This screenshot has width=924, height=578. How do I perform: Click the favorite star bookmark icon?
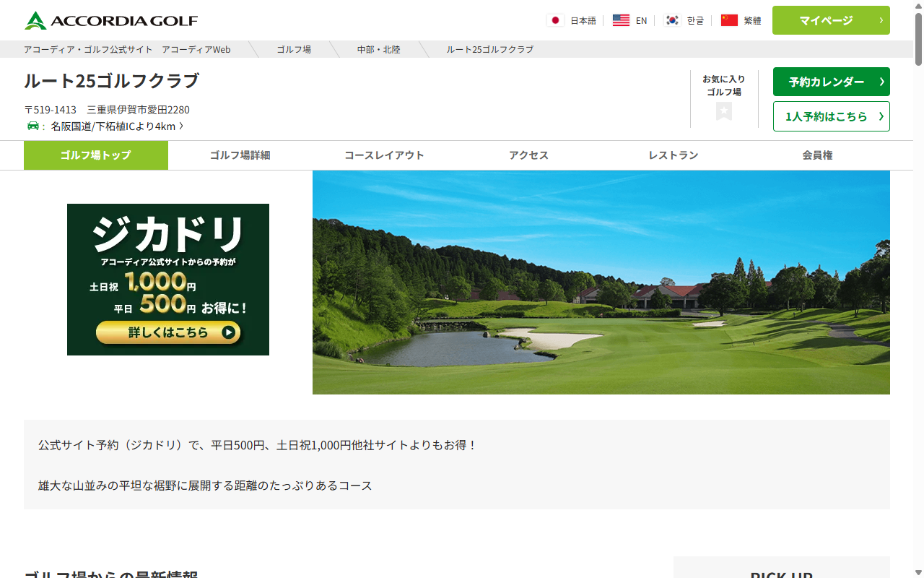[724, 111]
